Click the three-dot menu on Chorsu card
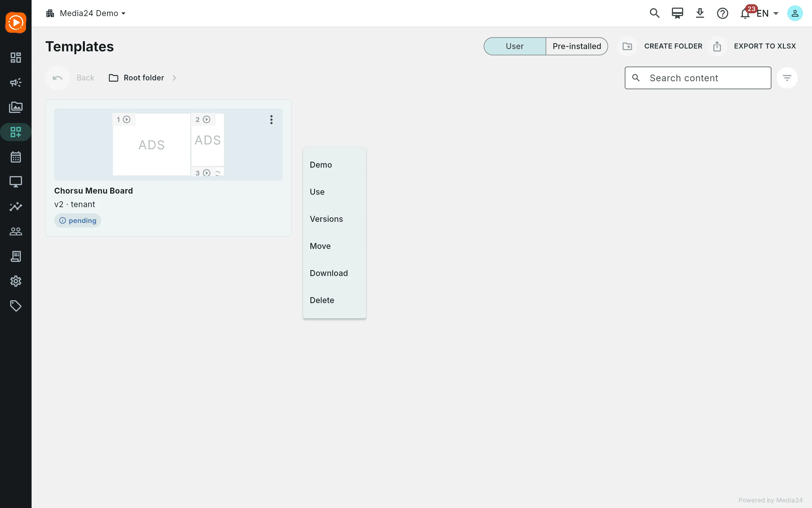Image resolution: width=812 pixels, height=508 pixels. (272, 120)
